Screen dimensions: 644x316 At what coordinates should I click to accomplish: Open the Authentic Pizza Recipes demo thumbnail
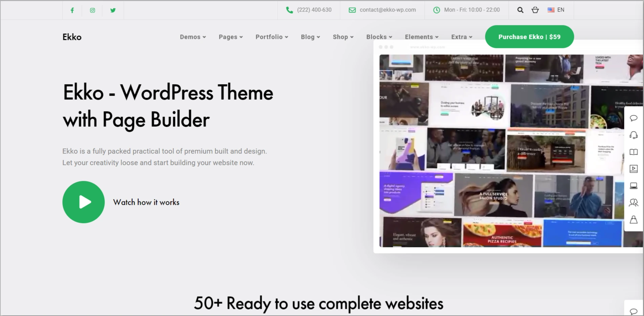[502, 233]
